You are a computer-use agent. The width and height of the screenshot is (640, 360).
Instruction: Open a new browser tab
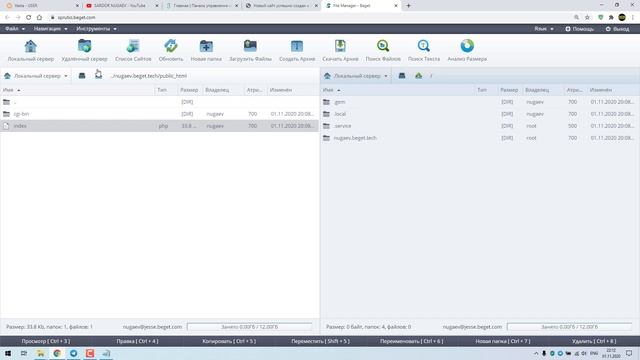click(408, 6)
